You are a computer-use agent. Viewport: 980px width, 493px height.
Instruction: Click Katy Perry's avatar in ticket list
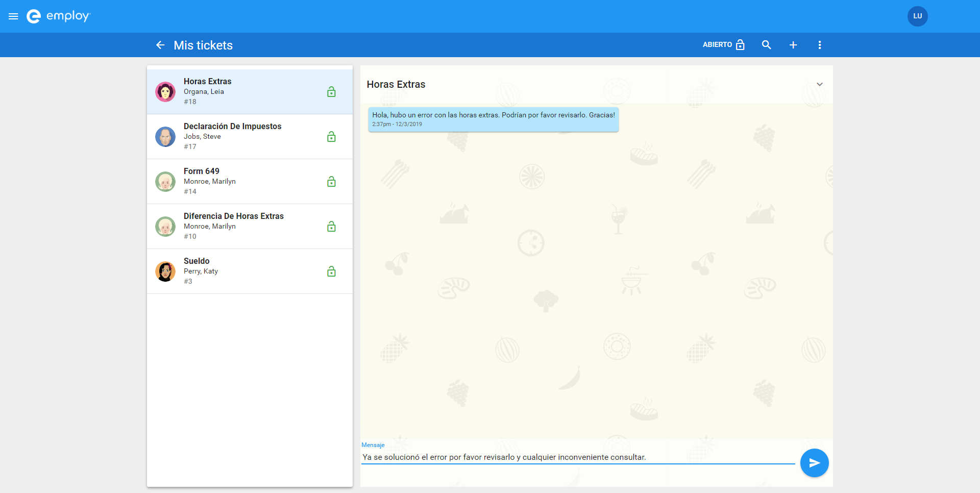tap(165, 272)
